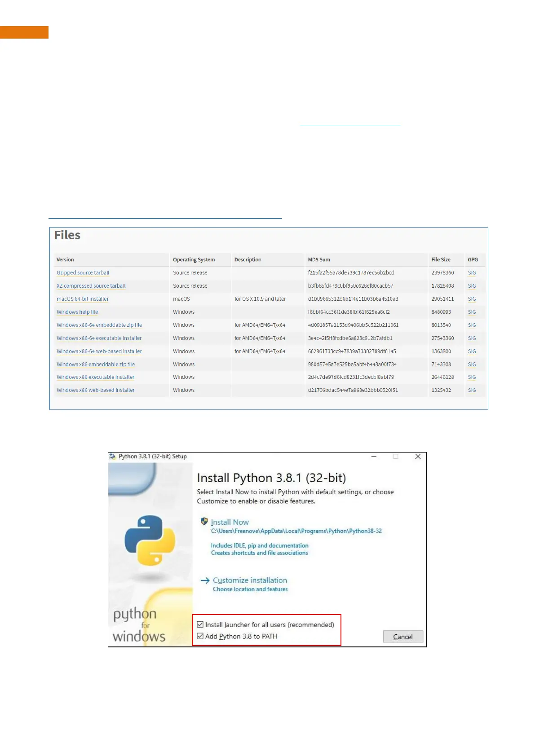Toggle Install launcher for all users checkbox
Image resolution: width=535 pixels, height=756 pixels.
pyautogui.click(x=200, y=624)
